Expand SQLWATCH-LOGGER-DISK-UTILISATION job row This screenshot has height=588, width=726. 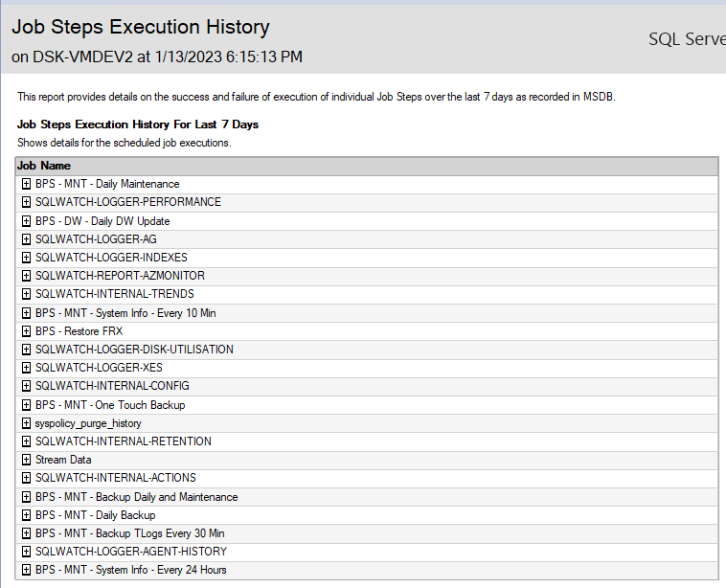coord(27,350)
